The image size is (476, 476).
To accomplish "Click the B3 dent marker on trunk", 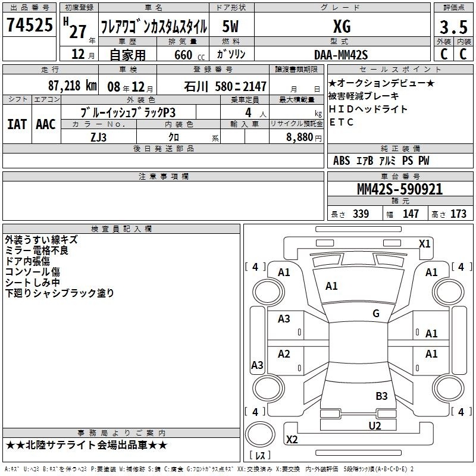I will (381, 396).
